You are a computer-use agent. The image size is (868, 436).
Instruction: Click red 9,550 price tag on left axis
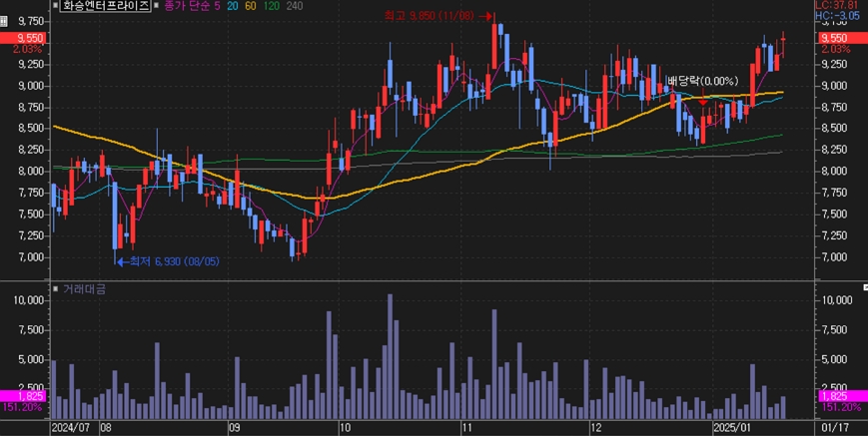coord(23,38)
